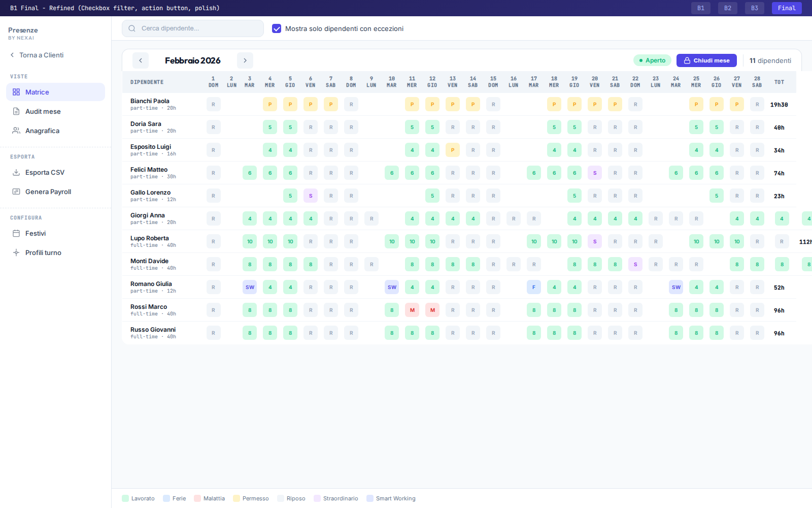
Task: Click the Genera Payroll icon
Action: coord(16,192)
